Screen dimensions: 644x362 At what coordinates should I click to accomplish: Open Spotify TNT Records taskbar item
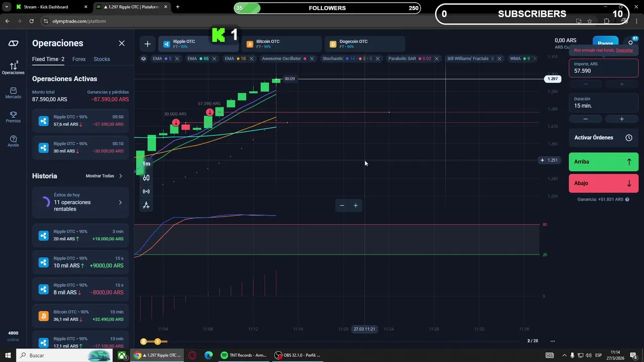pos(244,355)
